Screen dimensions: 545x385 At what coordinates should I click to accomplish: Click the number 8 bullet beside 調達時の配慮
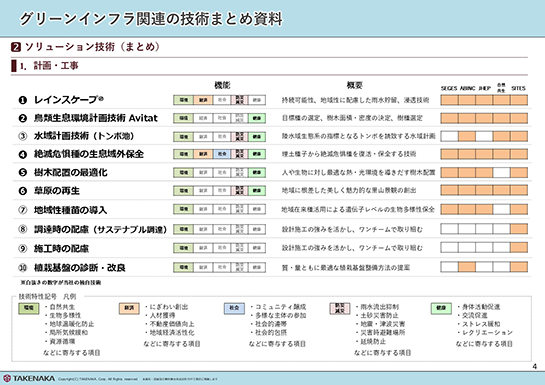[x=23, y=229]
